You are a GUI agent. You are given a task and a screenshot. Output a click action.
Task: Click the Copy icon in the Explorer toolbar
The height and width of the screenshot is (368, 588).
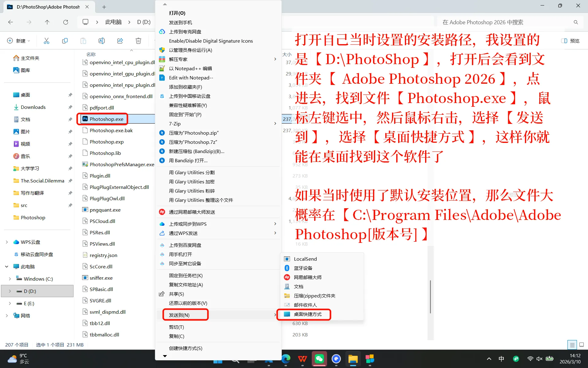pyautogui.click(x=65, y=40)
